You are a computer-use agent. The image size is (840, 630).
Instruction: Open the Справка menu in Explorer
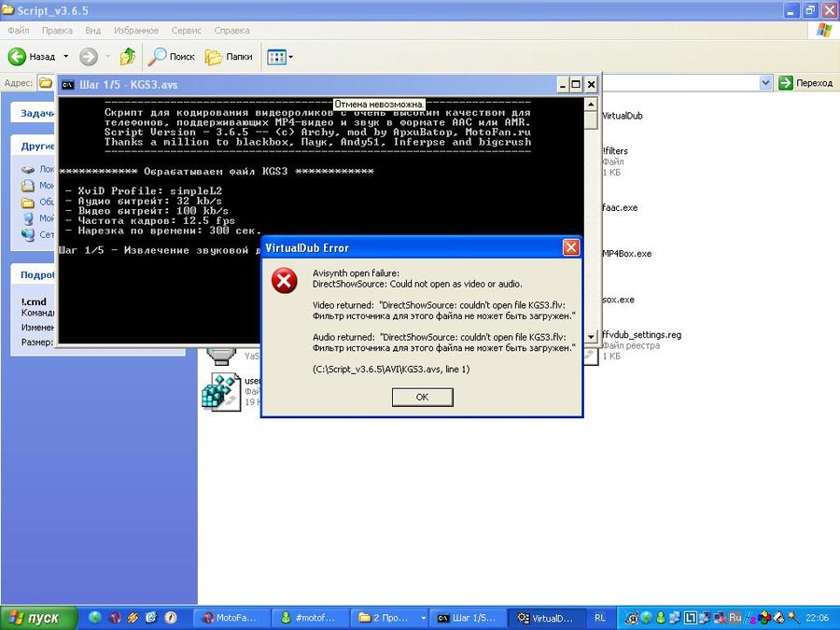point(231,31)
